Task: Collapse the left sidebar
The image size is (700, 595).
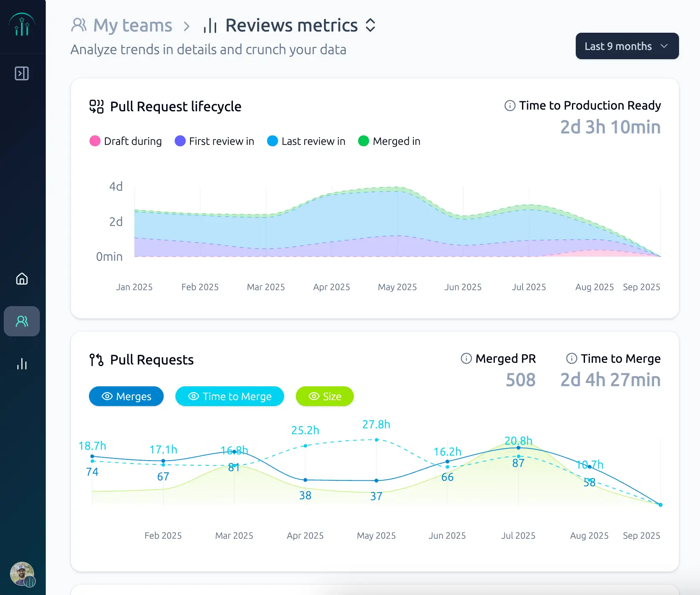Action: click(21, 73)
